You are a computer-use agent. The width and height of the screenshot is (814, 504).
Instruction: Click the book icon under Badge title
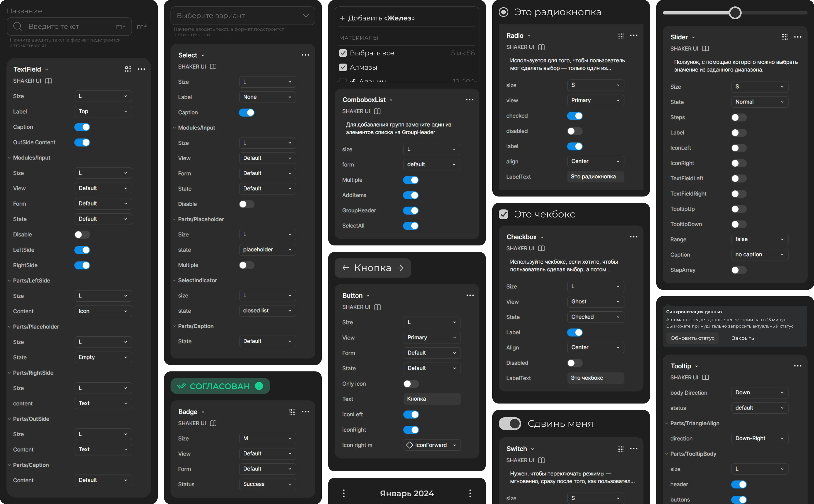[x=213, y=423]
